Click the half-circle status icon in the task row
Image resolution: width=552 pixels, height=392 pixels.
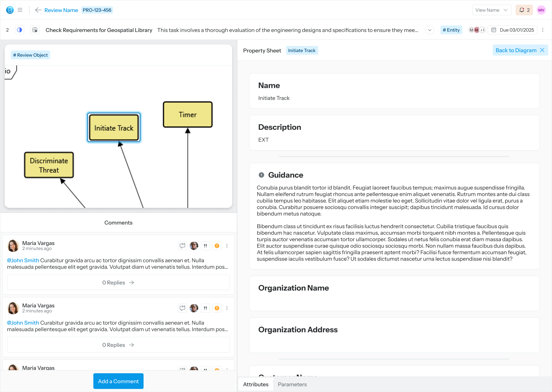(20, 30)
